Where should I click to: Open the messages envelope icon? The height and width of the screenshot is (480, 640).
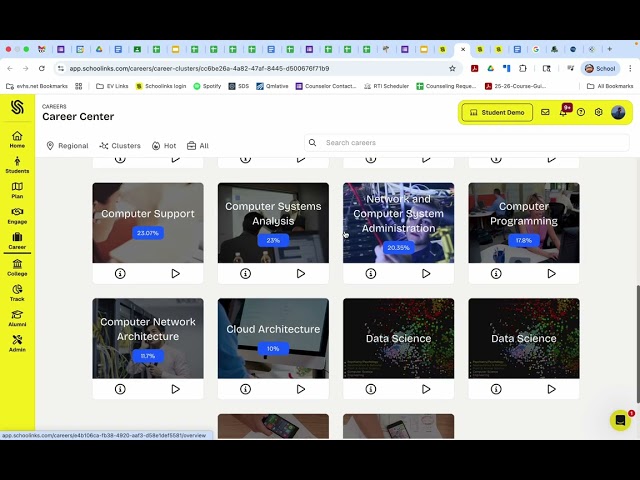pos(545,112)
